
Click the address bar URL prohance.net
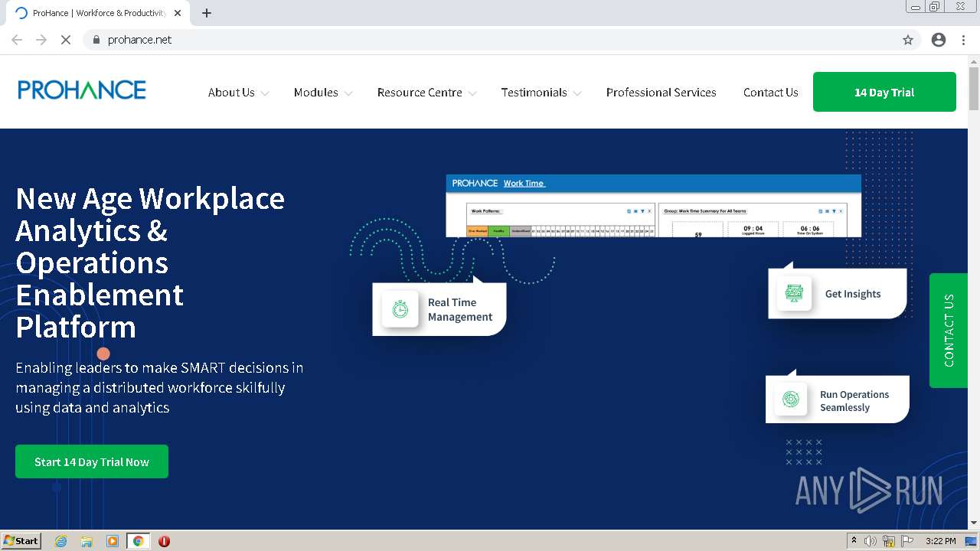[x=139, y=40]
